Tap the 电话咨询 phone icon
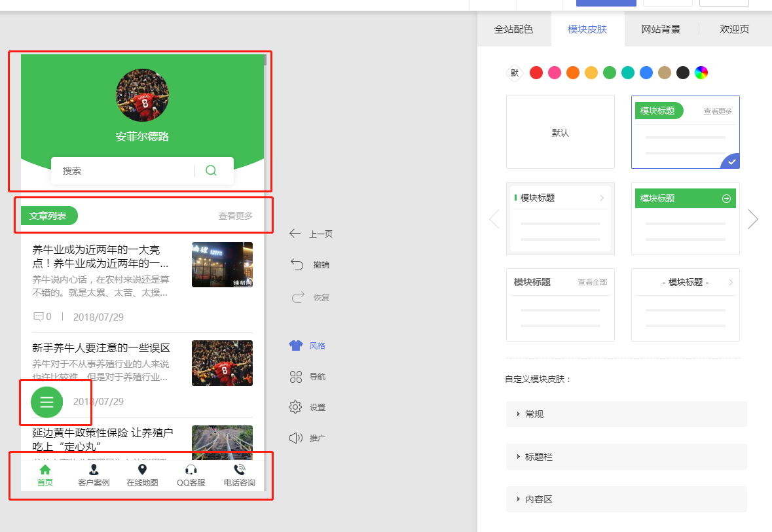772x532 pixels. point(239,469)
